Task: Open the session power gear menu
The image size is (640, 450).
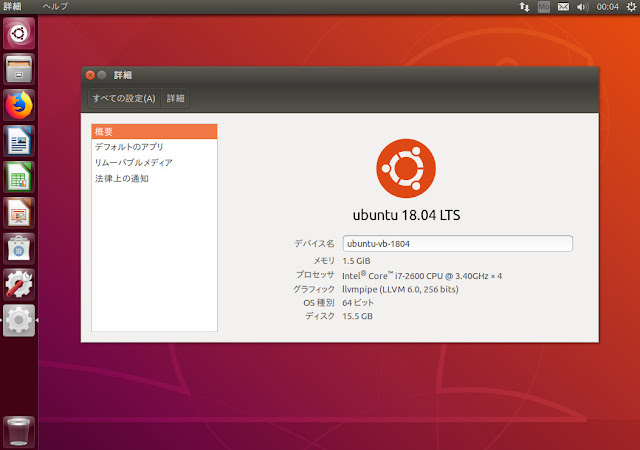Action: click(631, 7)
